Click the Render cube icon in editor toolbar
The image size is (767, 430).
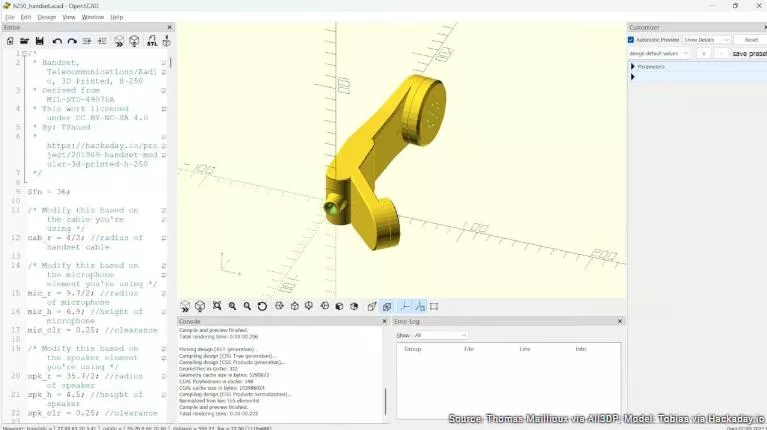134,41
